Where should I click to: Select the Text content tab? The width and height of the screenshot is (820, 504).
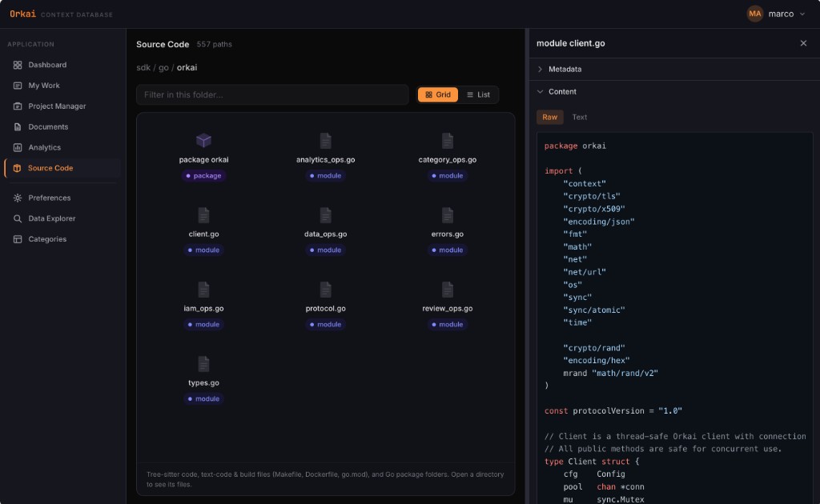coord(580,117)
